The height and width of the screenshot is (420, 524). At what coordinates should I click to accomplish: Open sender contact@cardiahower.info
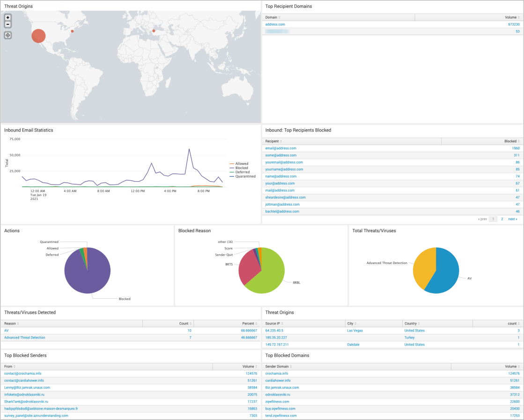coord(24,381)
